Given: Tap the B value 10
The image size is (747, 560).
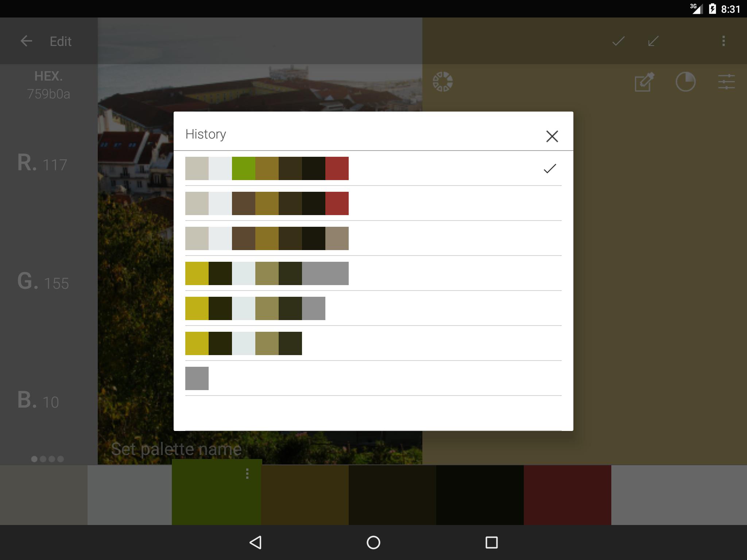Looking at the screenshot, I should [x=51, y=402].
